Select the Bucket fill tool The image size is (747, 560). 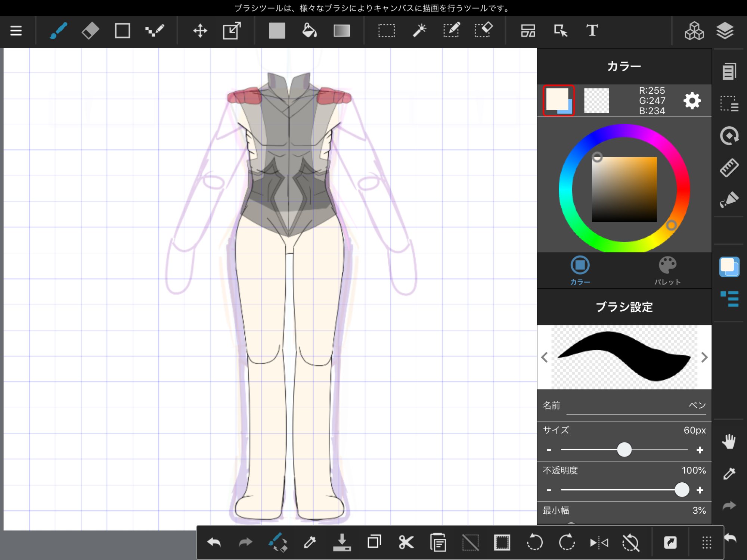309,31
